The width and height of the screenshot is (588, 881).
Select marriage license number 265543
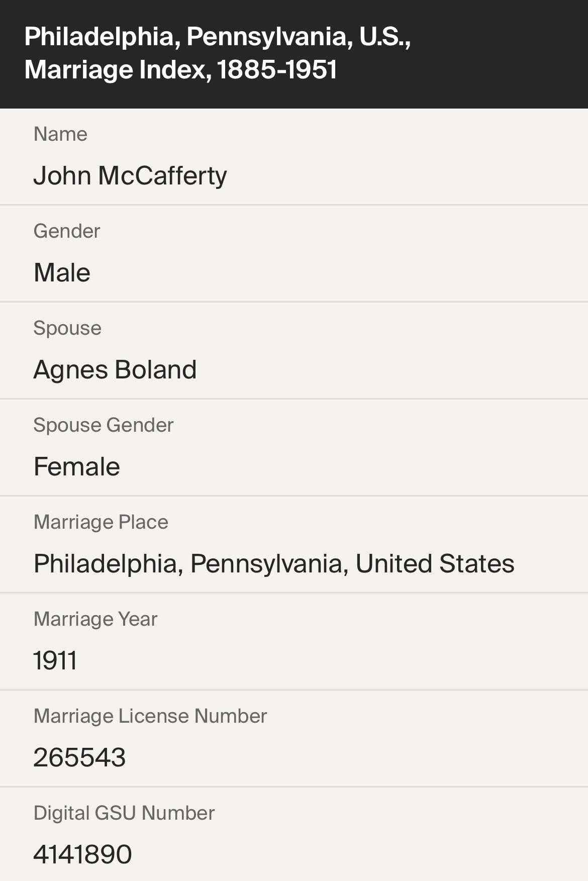79,758
